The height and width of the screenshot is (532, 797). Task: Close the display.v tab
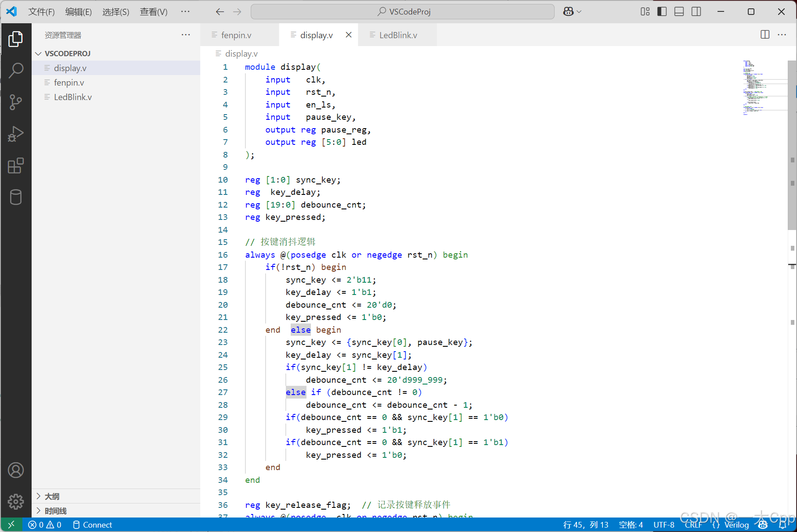click(x=349, y=35)
